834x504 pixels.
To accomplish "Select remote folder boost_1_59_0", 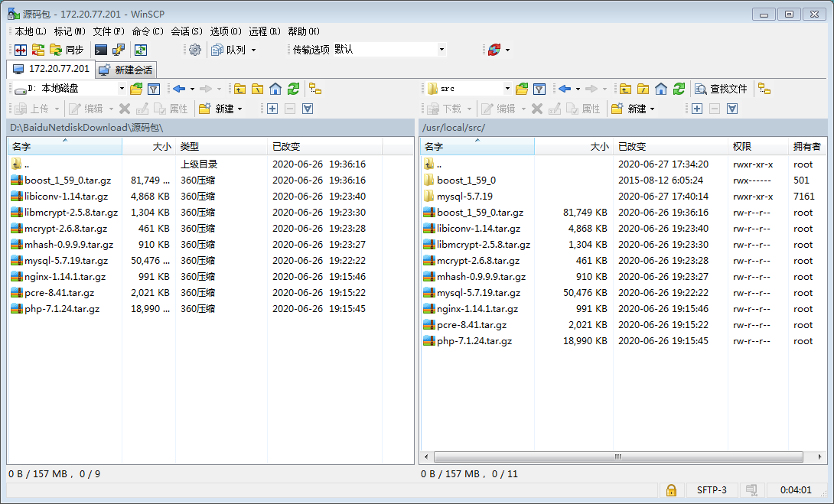I will [x=466, y=180].
